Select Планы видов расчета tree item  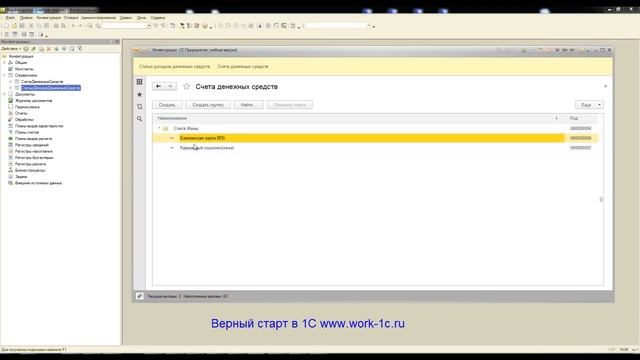click(x=33, y=139)
